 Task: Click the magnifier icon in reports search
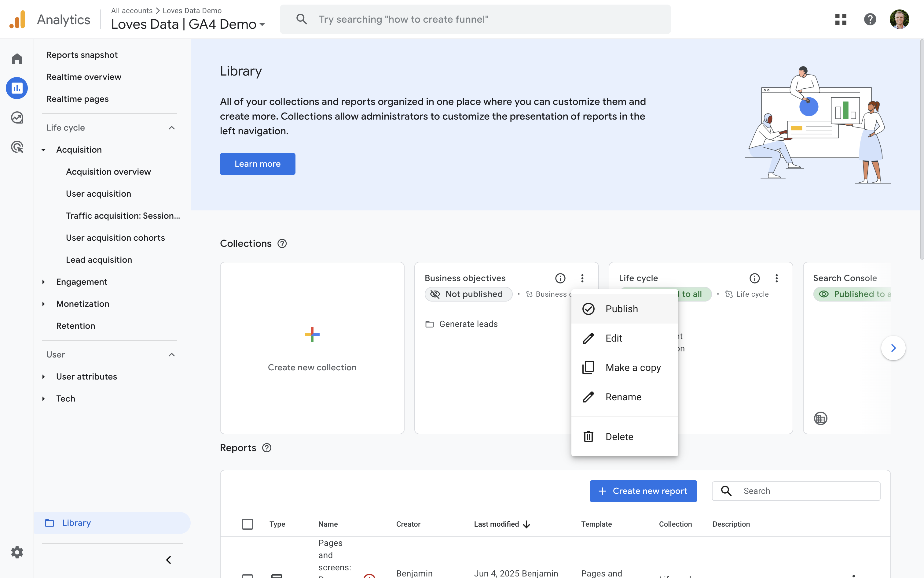[x=726, y=491]
